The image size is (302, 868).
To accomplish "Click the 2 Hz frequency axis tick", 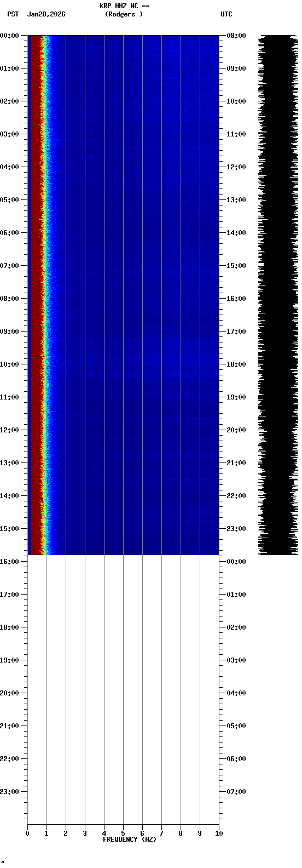I will 66,833.
